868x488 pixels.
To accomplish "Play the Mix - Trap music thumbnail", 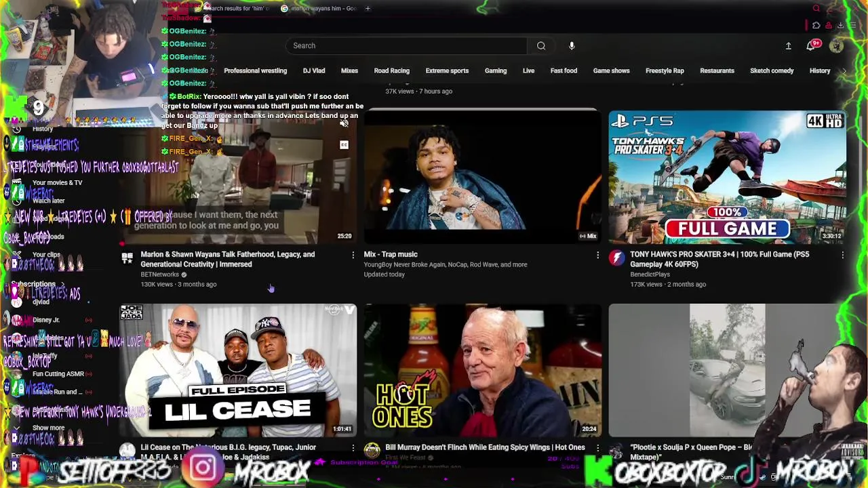I will [482, 178].
